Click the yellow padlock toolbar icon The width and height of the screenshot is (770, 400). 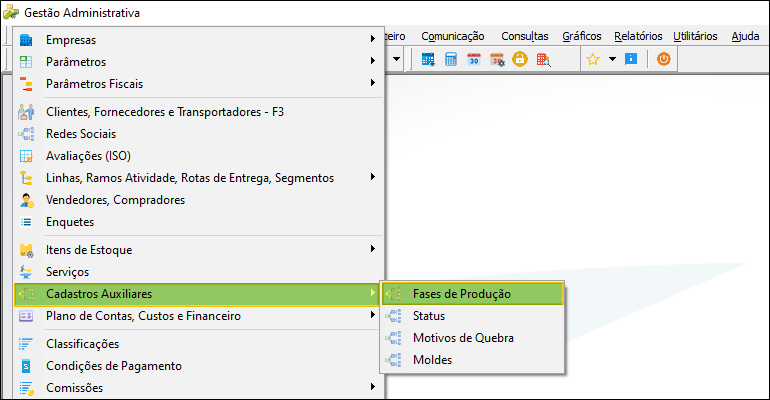(520, 59)
